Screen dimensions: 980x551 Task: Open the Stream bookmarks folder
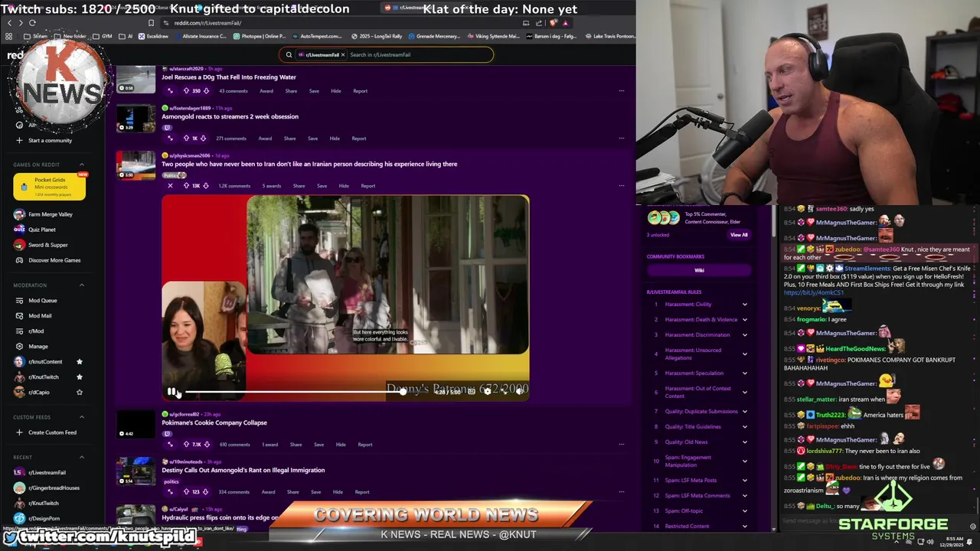coord(35,36)
